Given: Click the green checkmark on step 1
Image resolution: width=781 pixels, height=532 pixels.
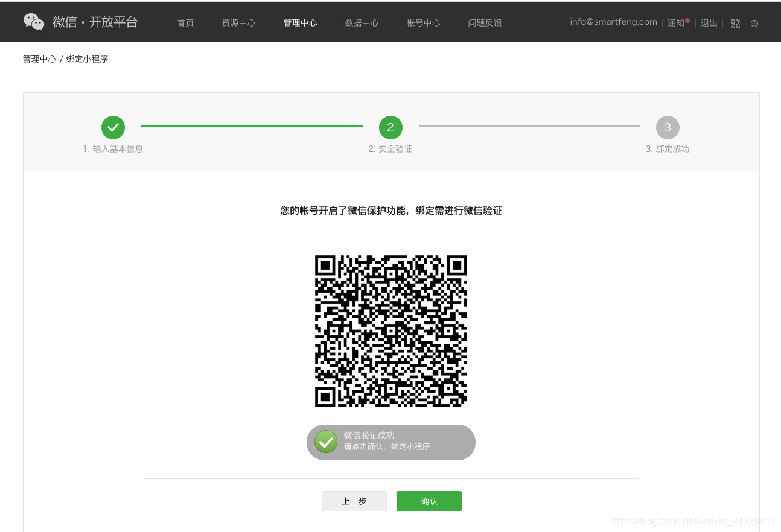Looking at the screenshot, I should [x=113, y=127].
